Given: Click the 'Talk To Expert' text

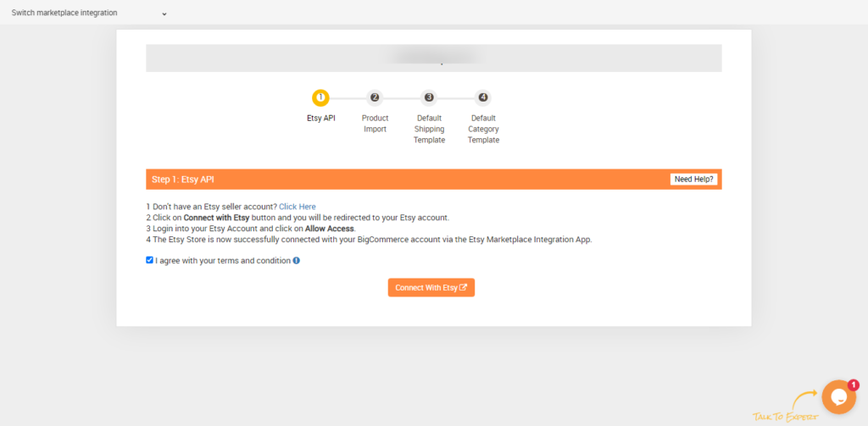Looking at the screenshot, I should [785, 417].
